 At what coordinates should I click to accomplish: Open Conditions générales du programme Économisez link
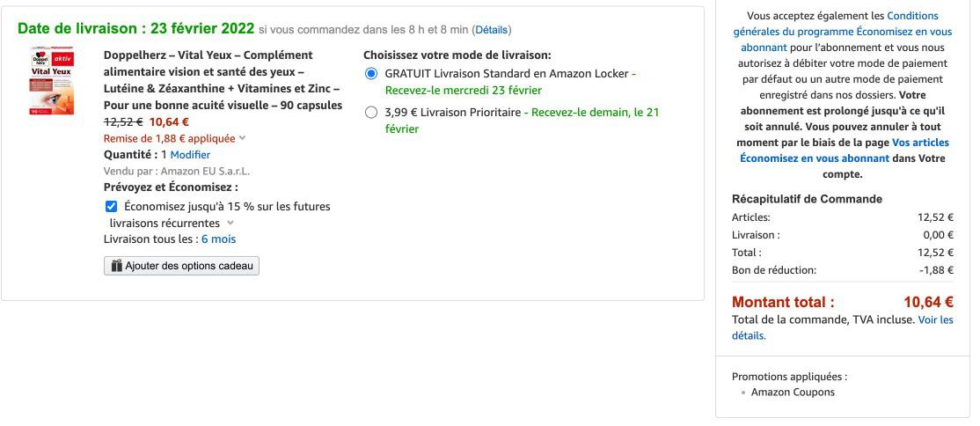[843, 32]
